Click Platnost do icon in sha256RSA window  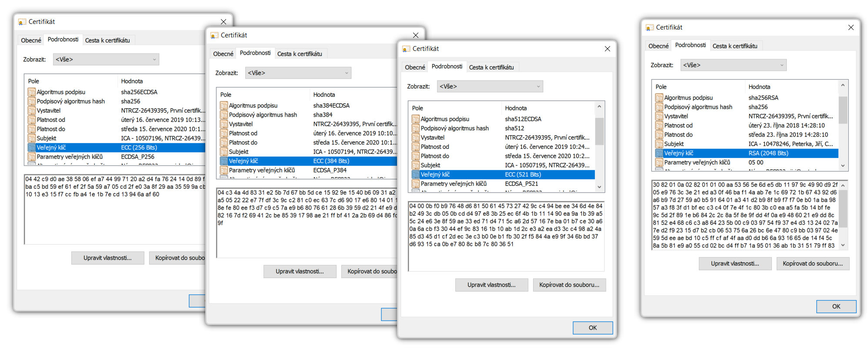[x=659, y=134]
